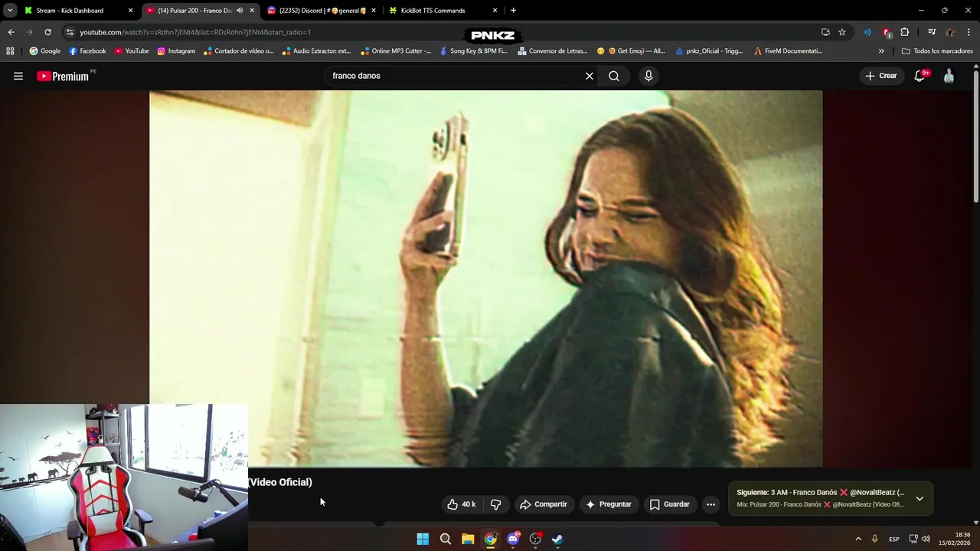Open Windows taskbar search
Viewport: 980px width, 551px height.
(446, 539)
